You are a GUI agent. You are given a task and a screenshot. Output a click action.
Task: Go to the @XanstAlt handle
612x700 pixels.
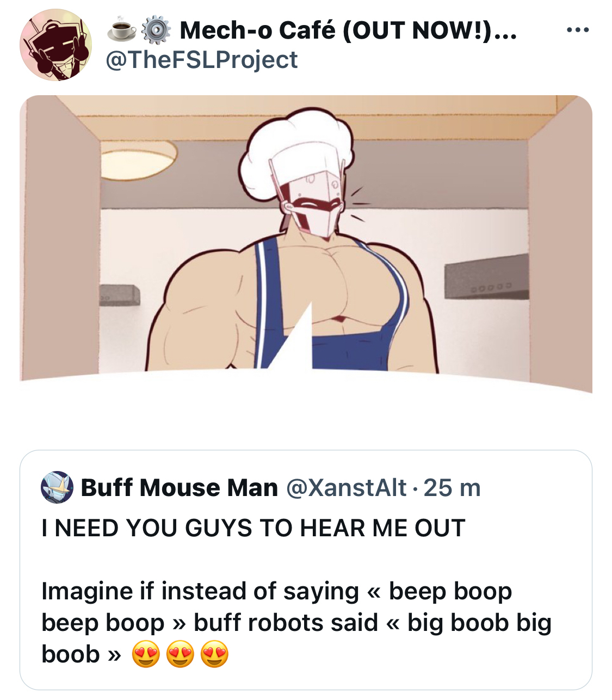tap(346, 488)
